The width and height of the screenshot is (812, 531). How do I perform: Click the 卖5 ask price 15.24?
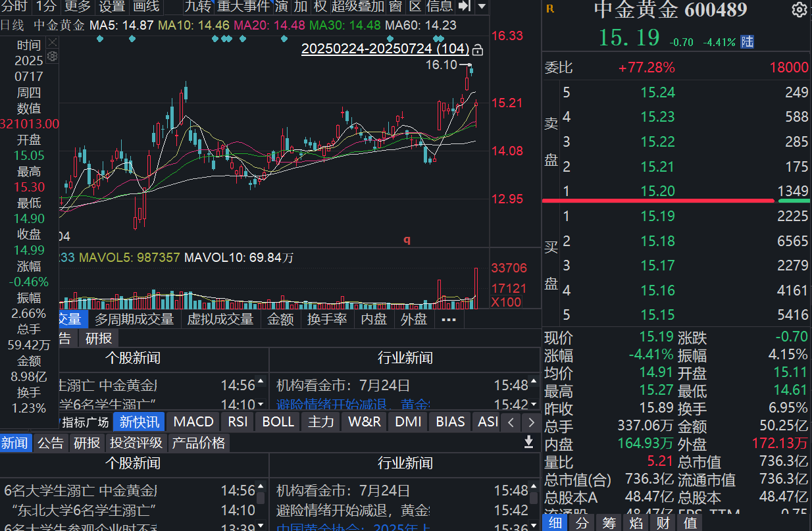[657, 92]
